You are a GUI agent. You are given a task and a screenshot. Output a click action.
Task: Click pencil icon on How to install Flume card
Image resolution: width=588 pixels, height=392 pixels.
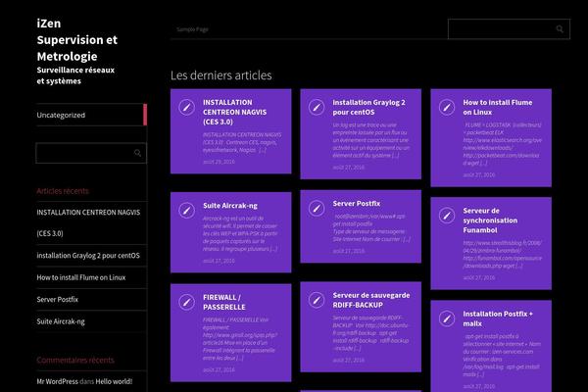[x=447, y=107]
